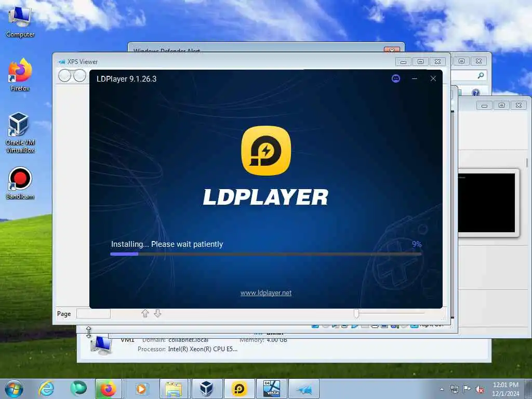532x399 pixels.
Task: Open the Windows Start menu
Action: click(x=14, y=389)
